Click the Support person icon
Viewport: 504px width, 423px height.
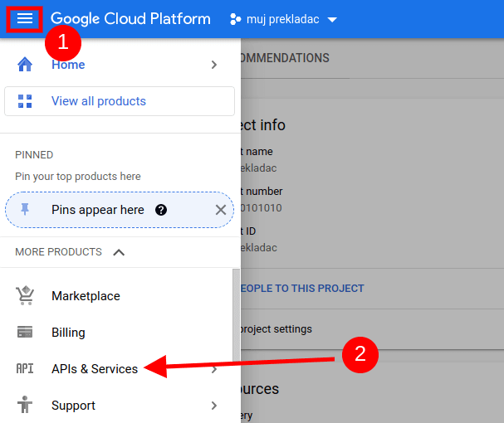coord(25,405)
